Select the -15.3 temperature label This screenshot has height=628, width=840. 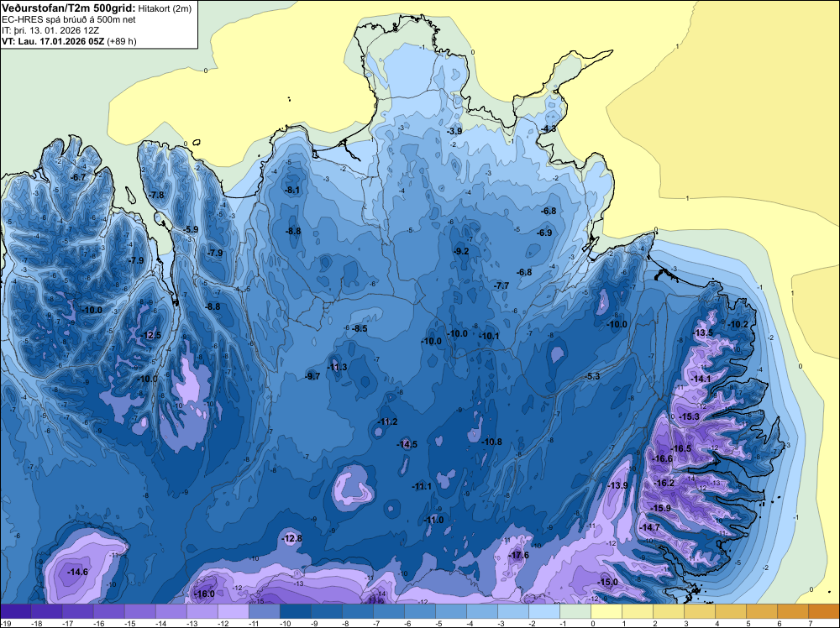click(689, 416)
